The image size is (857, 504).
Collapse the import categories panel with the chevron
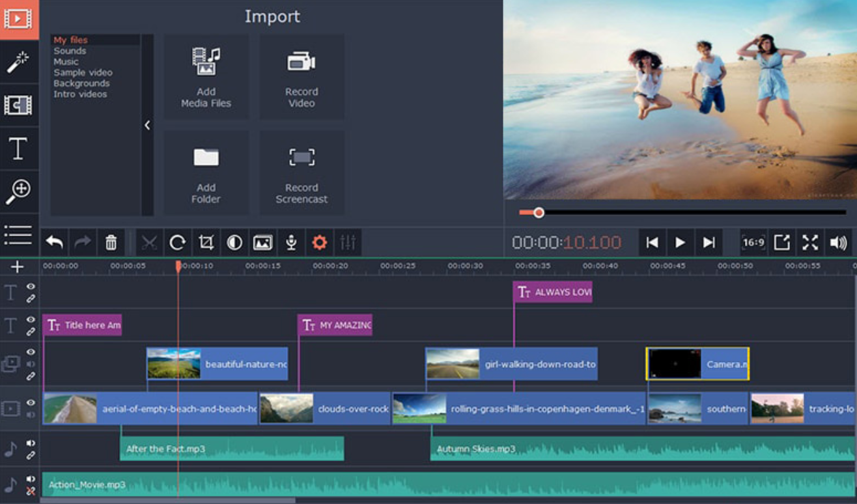coord(148,124)
